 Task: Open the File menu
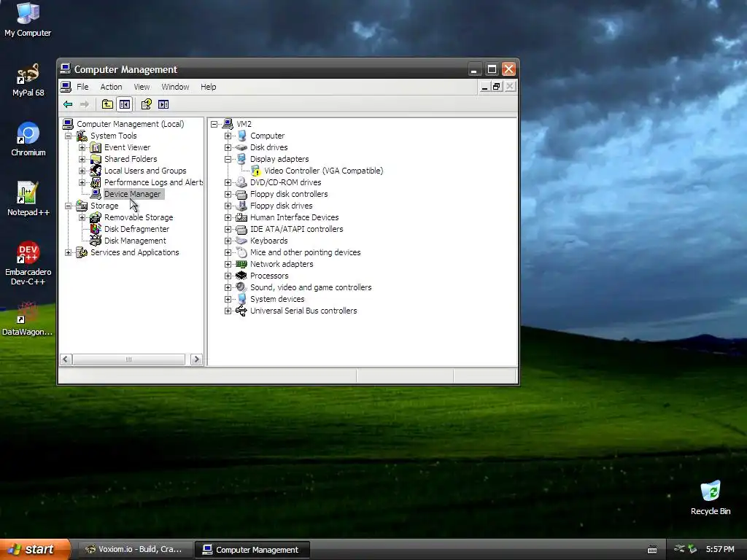[x=82, y=87]
